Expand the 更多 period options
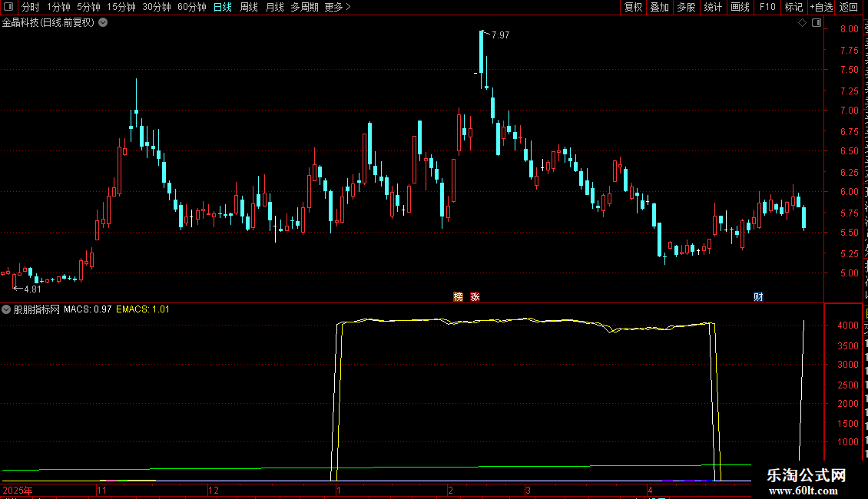This screenshot has width=868, height=499. tap(337, 7)
